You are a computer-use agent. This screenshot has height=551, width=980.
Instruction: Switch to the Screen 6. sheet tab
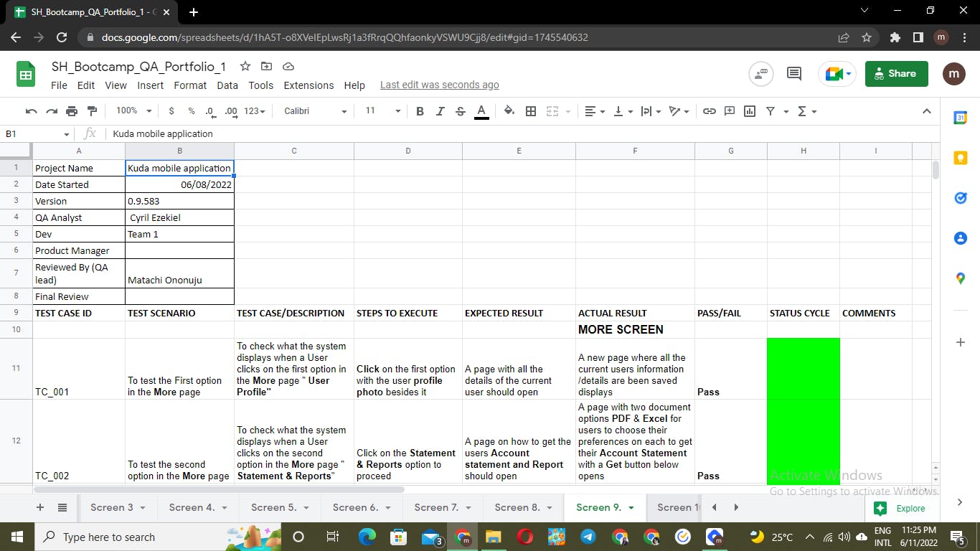[x=363, y=507]
